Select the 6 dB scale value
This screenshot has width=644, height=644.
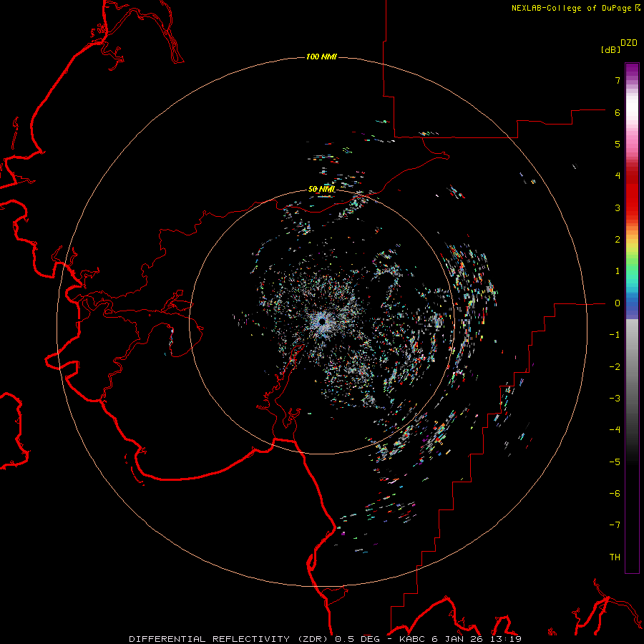point(618,112)
